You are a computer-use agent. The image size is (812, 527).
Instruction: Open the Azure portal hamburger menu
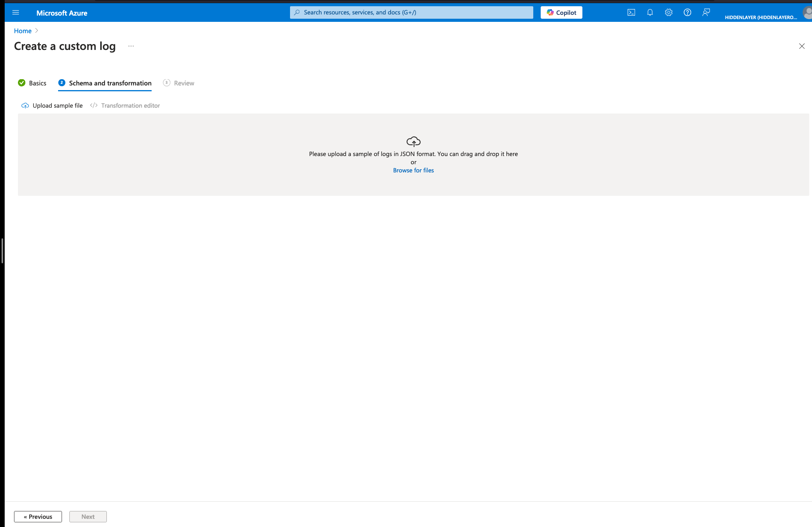pos(16,12)
